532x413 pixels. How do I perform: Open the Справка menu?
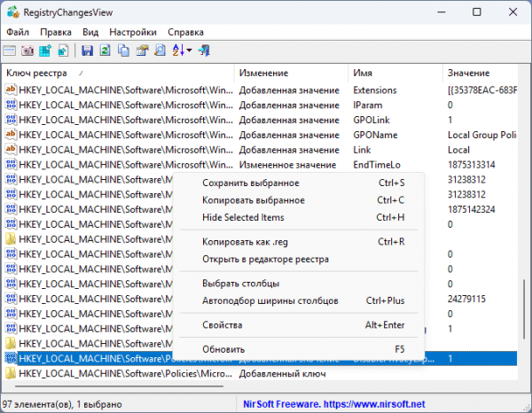point(185,32)
